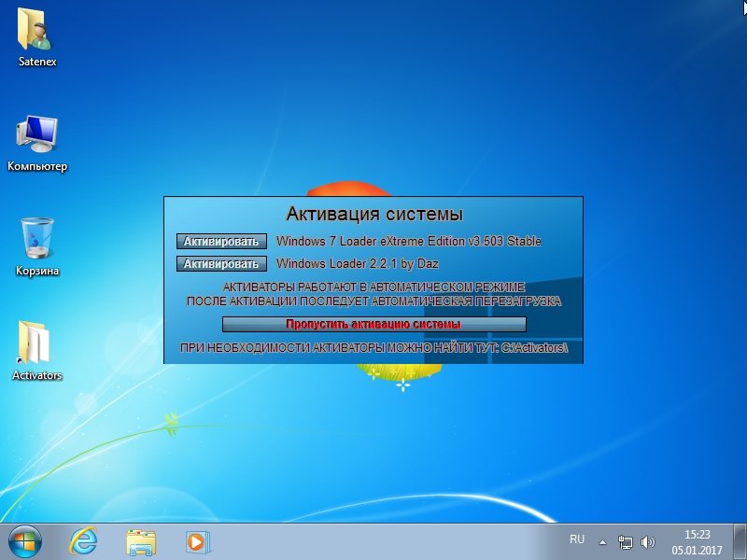
Task: Launch Internet Explorer from taskbar
Action: 83,541
